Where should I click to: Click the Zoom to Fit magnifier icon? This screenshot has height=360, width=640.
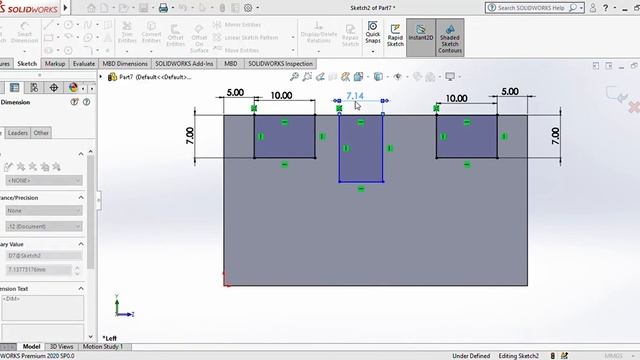point(294,77)
